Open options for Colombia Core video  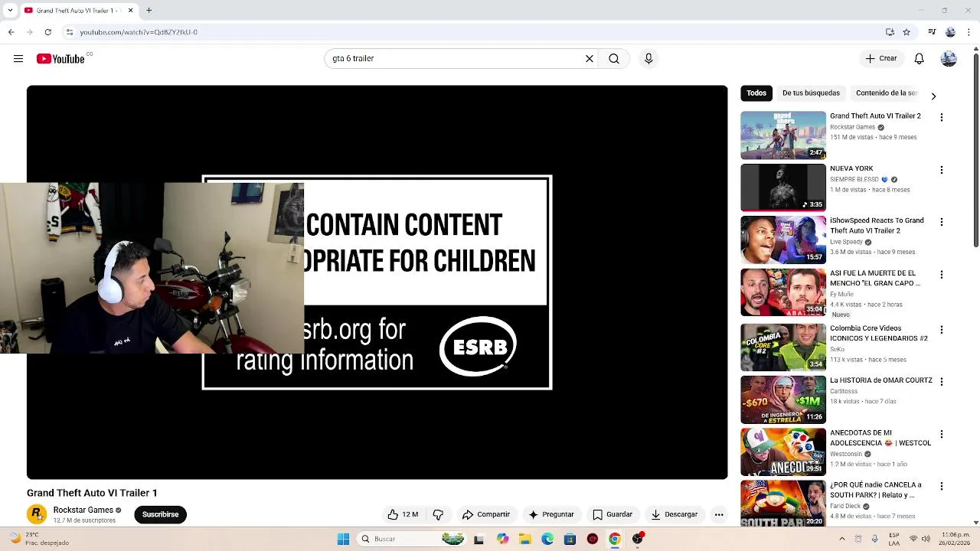[x=942, y=329]
